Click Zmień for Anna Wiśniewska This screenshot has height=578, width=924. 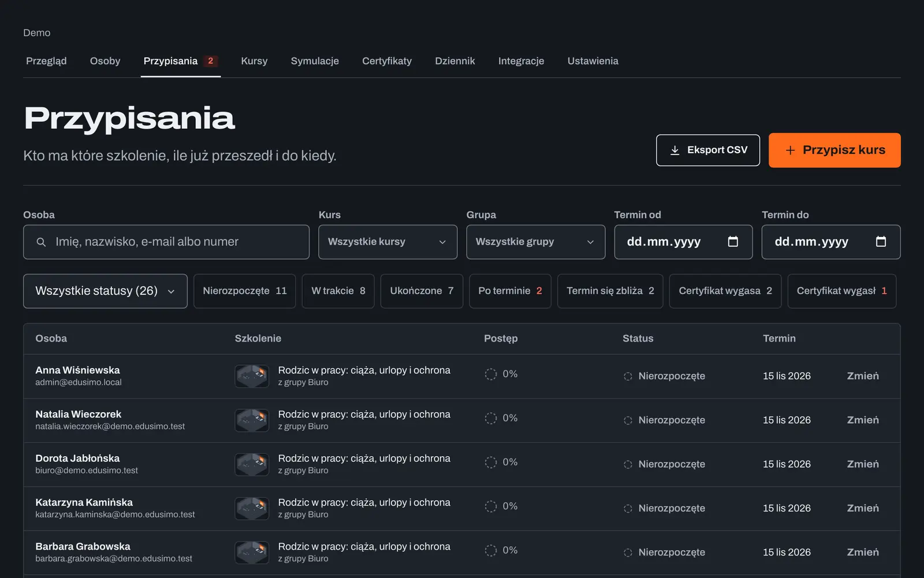863,376
